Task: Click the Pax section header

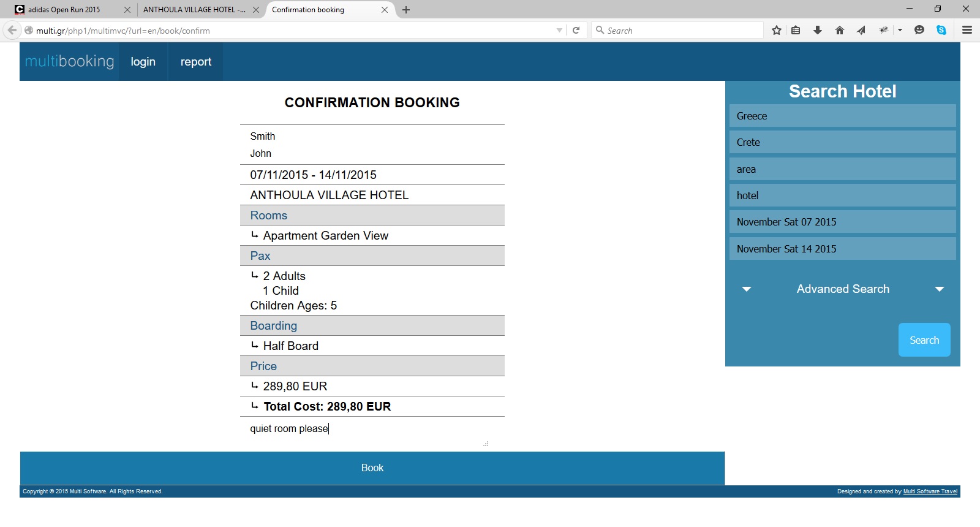Action: click(372, 256)
